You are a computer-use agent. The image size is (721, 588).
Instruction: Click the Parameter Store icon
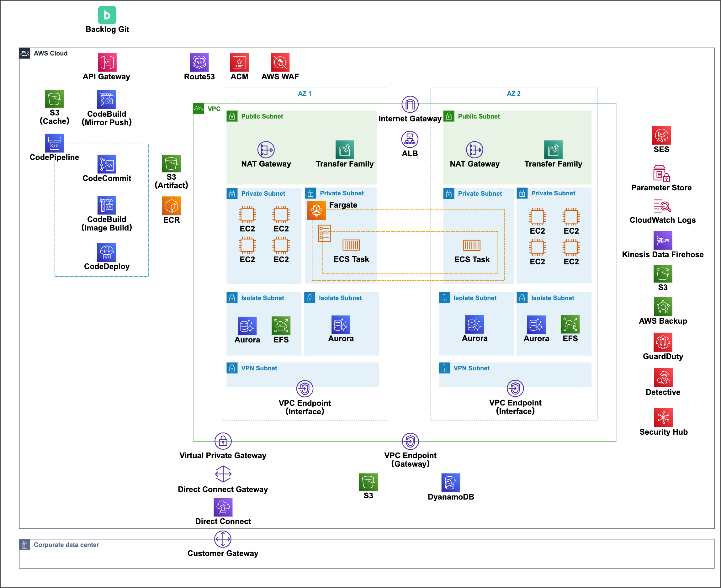661,174
